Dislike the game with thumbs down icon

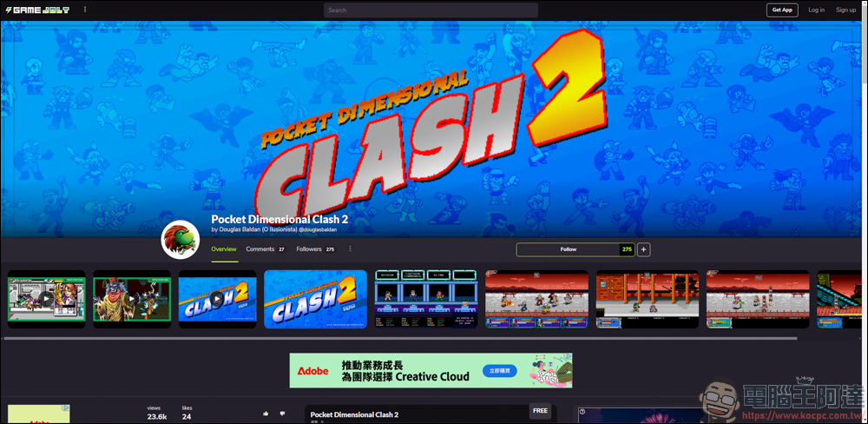point(282,414)
